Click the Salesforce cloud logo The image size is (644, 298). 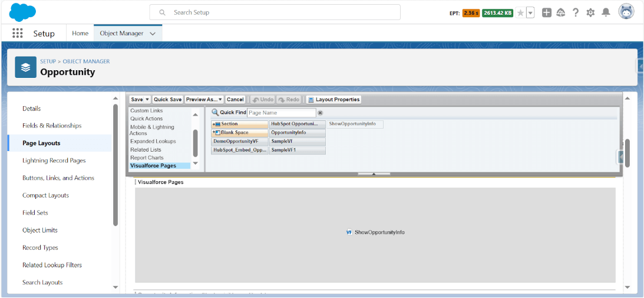[22, 12]
